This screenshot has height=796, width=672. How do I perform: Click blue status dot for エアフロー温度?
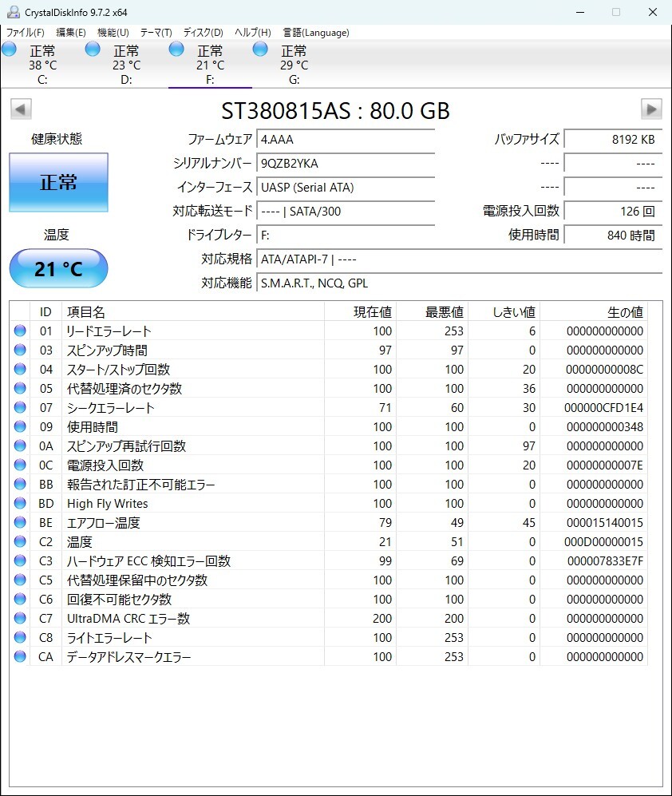(20, 522)
